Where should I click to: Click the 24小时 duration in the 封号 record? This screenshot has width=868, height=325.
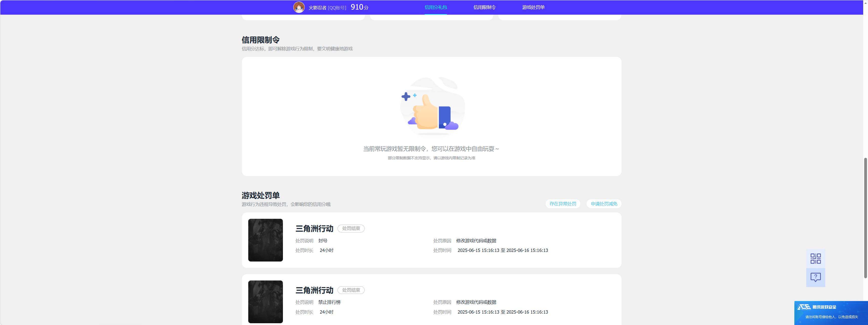[x=326, y=250]
